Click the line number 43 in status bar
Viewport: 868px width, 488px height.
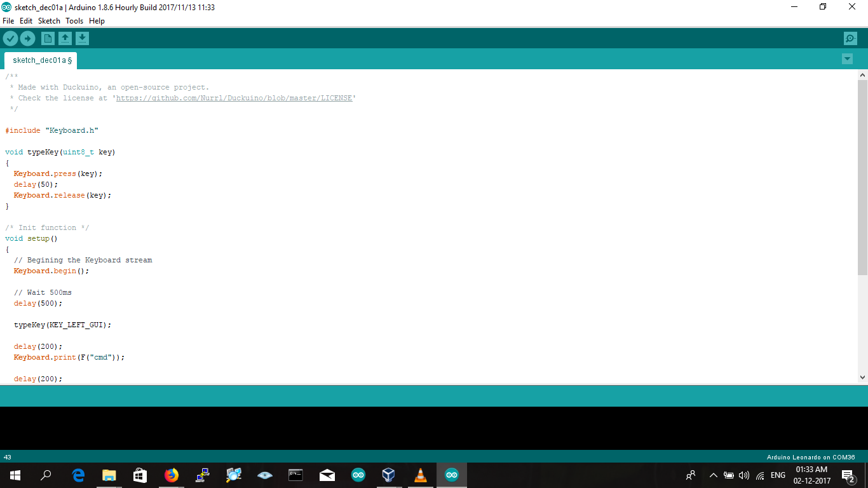(8, 457)
